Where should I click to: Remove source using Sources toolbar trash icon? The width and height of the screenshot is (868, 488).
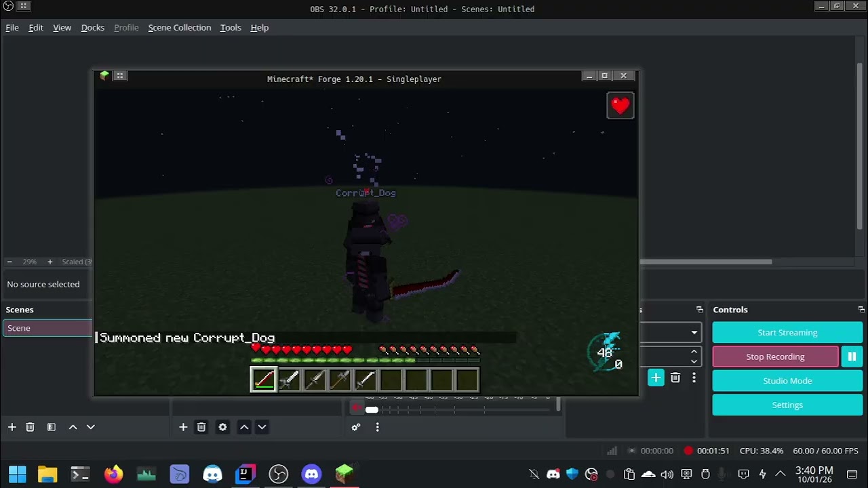(x=201, y=427)
